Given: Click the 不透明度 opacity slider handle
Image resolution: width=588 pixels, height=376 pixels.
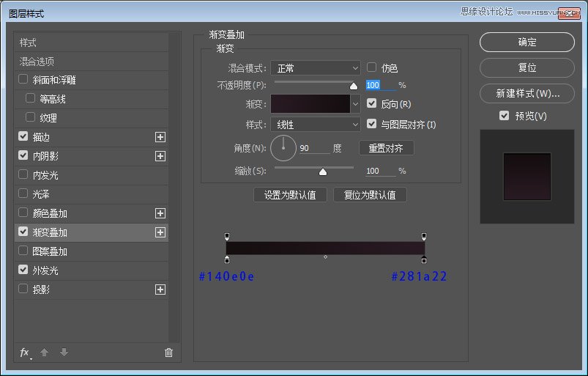Looking at the screenshot, I should [x=354, y=86].
